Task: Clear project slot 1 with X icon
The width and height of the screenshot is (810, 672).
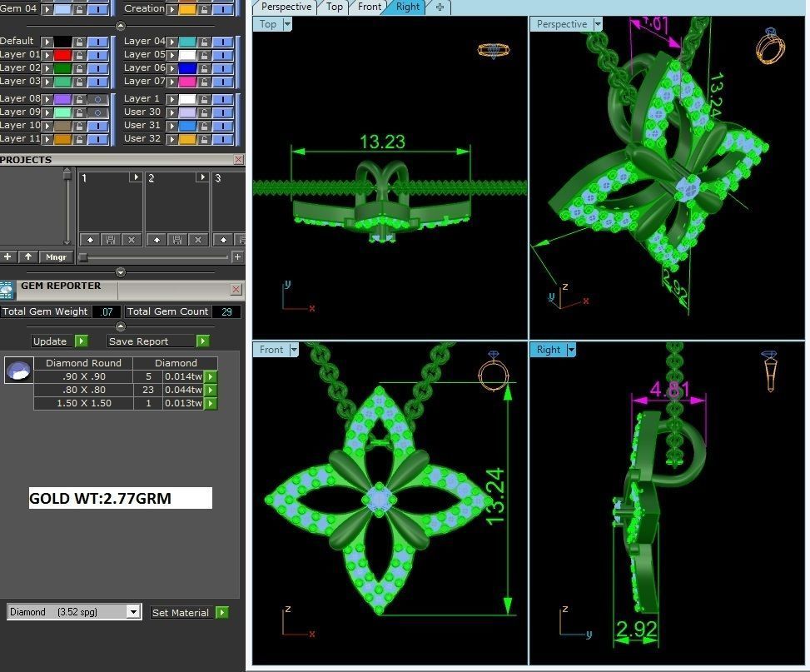Action: click(132, 240)
